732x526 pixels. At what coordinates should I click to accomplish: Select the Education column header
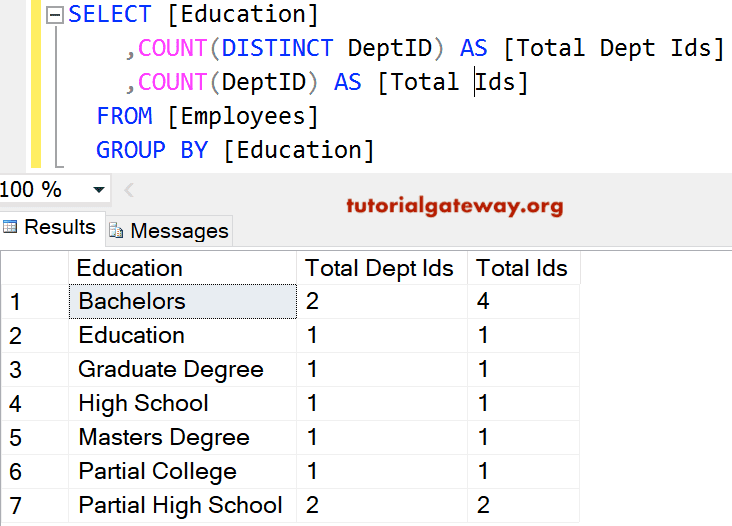tap(183, 268)
